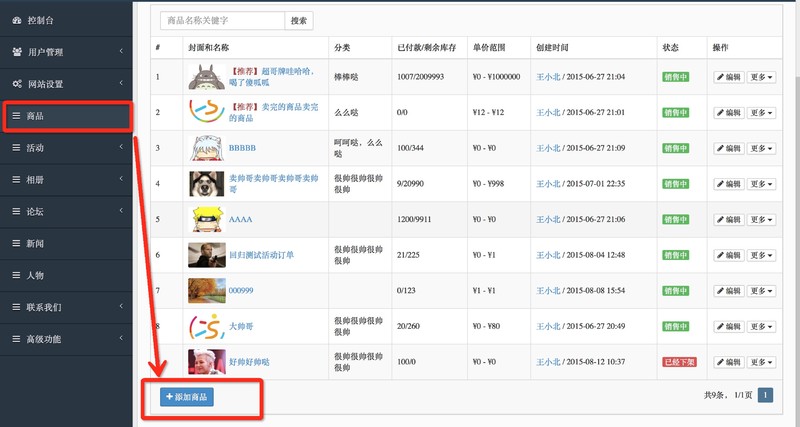Click 编辑 for product row 1
Image resolution: width=800 pixels, height=427 pixels.
pyautogui.click(x=729, y=77)
